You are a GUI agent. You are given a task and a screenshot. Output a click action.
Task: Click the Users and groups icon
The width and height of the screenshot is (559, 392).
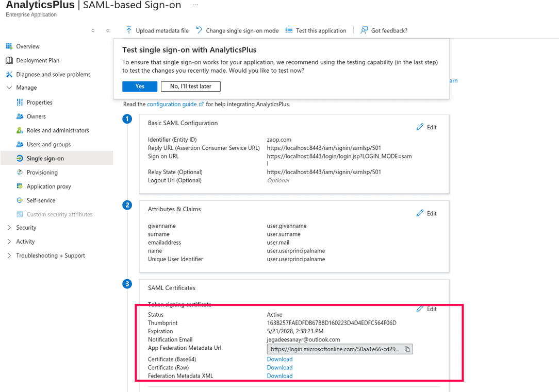[x=20, y=144]
